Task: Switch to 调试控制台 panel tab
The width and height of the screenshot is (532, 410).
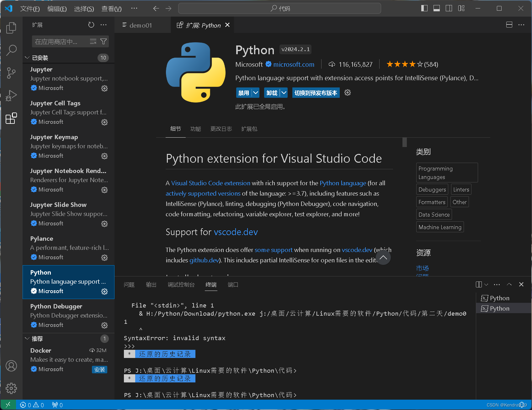Action: click(181, 285)
